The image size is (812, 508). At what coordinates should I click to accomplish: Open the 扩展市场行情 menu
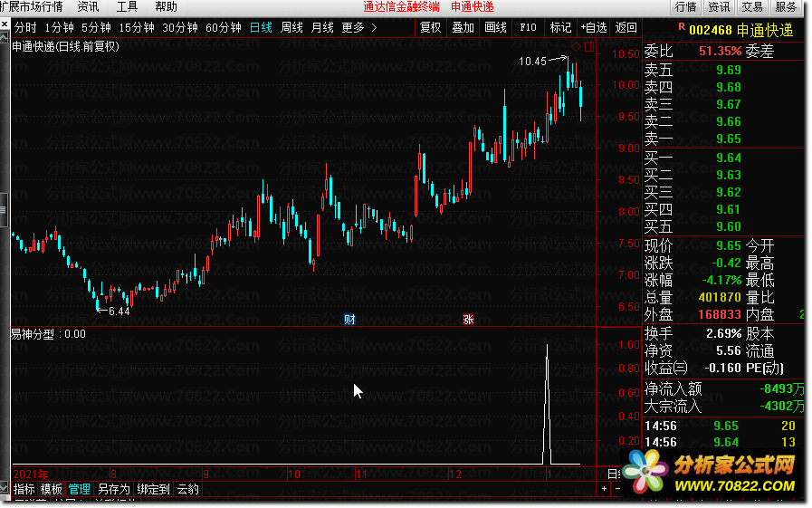tap(31, 6)
